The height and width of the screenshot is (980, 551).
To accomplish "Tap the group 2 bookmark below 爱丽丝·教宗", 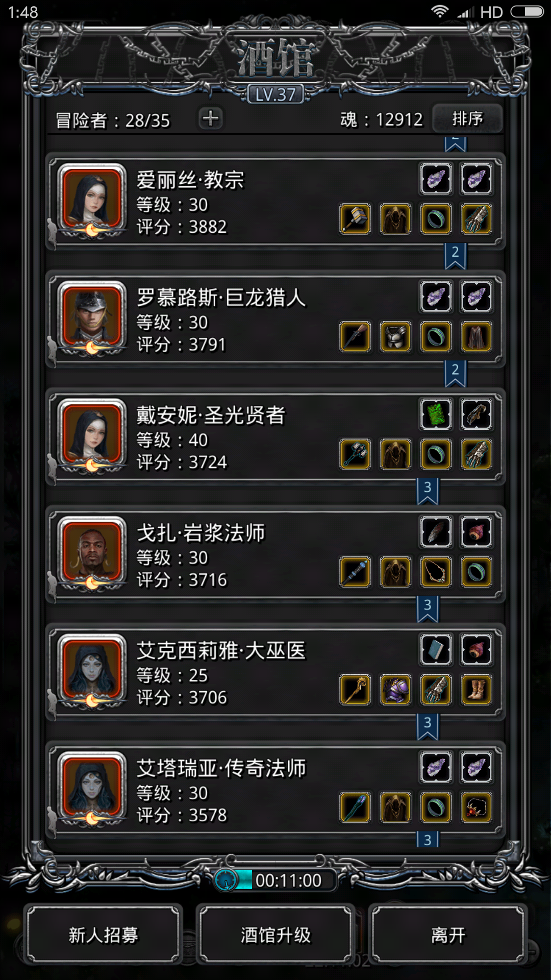I will tap(455, 256).
